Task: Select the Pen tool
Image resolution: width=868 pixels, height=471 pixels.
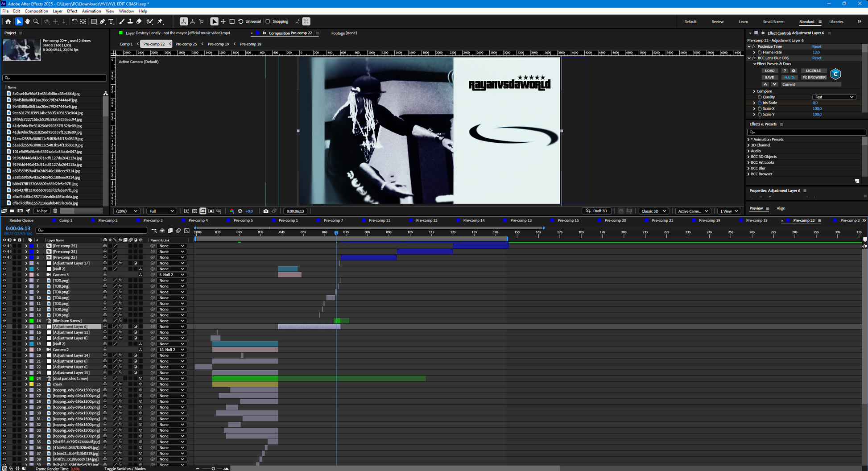Action: click(103, 21)
